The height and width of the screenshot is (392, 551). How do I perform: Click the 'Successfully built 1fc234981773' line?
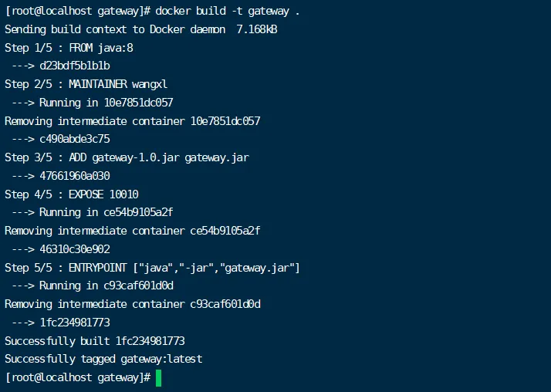tap(95, 341)
